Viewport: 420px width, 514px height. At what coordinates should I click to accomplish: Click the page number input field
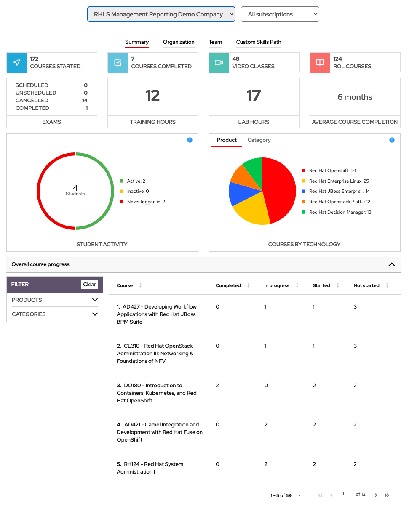click(x=348, y=494)
